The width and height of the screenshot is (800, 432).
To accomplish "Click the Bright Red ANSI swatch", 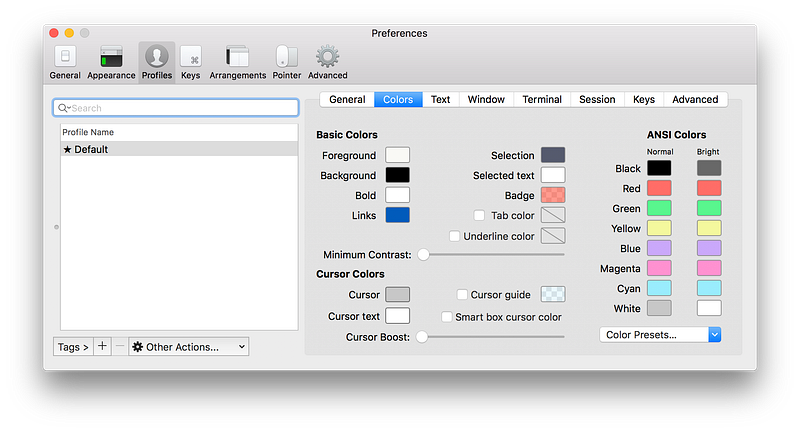I will [x=709, y=188].
